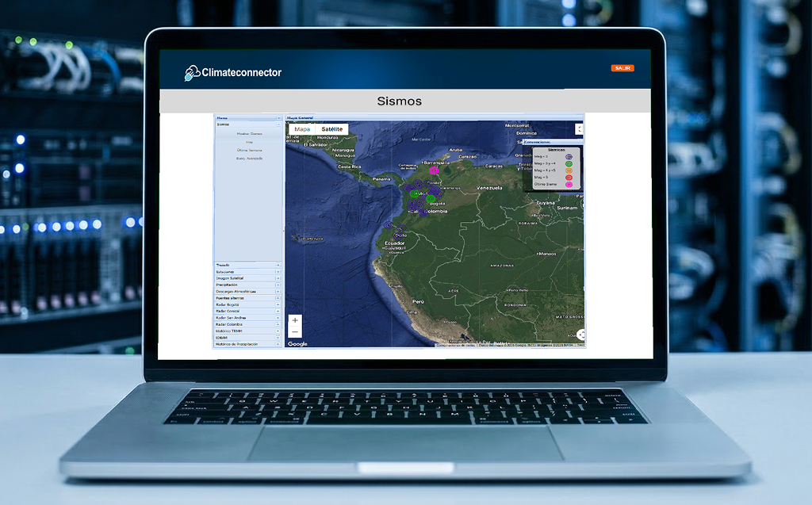Expand the Radar Bogotá section
Image resolution: width=812 pixels, height=505 pixels.
(x=278, y=304)
